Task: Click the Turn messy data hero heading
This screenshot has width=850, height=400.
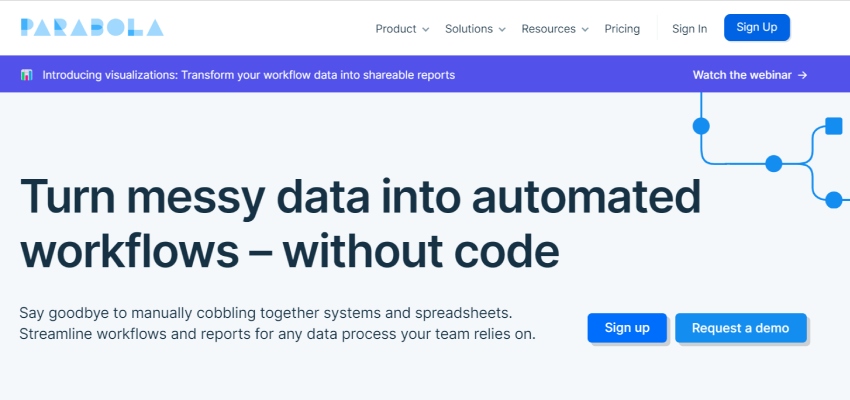Action: (360, 223)
